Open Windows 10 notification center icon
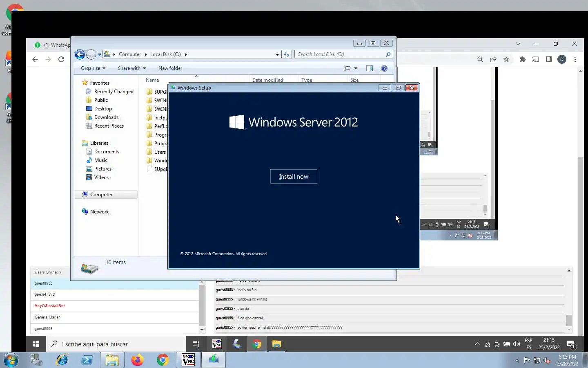This screenshot has width=588, height=368. click(571, 344)
